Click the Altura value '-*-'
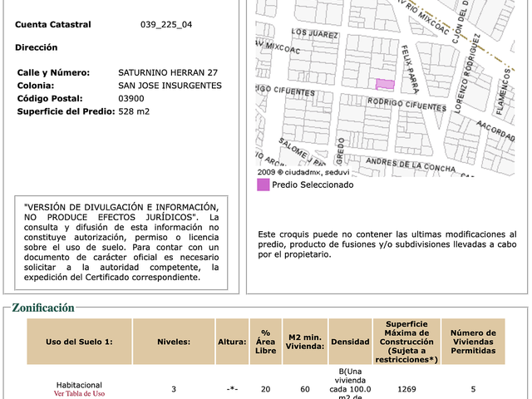 coord(232,389)
